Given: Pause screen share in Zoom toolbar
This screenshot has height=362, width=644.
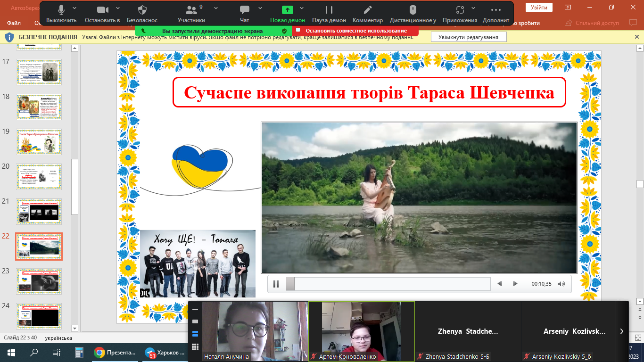Looking at the screenshot, I should (x=329, y=14).
